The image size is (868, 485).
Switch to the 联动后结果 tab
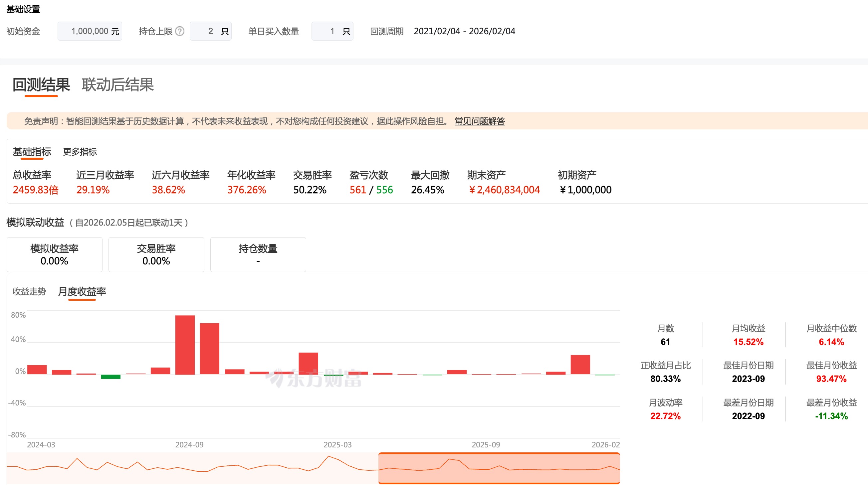point(117,84)
